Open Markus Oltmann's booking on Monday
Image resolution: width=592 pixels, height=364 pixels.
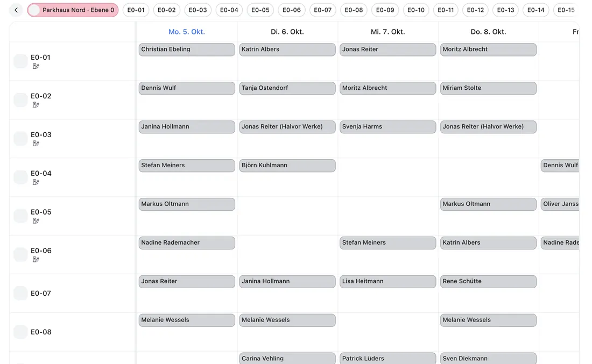187,204
